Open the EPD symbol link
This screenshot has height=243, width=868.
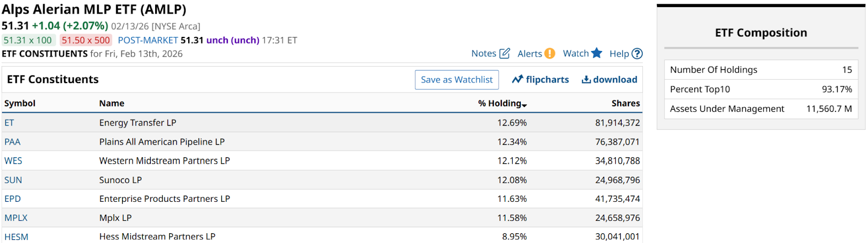pyautogui.click(x=12, y=199)
